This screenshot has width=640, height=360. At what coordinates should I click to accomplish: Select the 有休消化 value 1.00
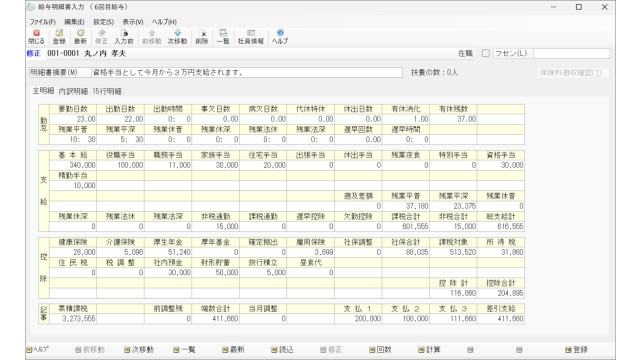click(406, 119)
